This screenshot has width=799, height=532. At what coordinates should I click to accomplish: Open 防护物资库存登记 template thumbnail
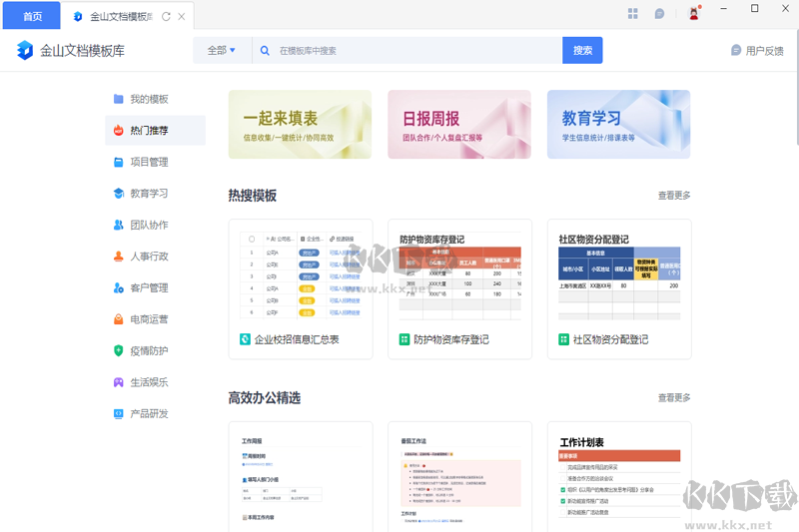tap(459, 274)
